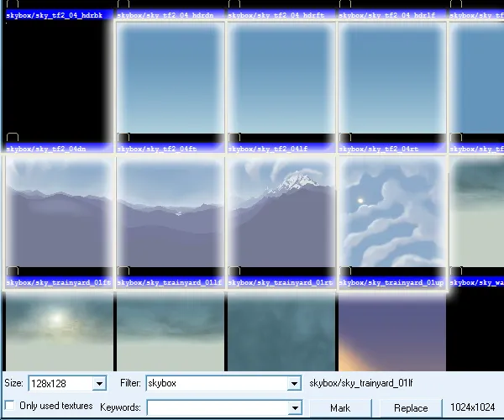Pick the sunless teal sky with pale haze
The width and height of the screenshot is (504, 420).
point(169,331)
